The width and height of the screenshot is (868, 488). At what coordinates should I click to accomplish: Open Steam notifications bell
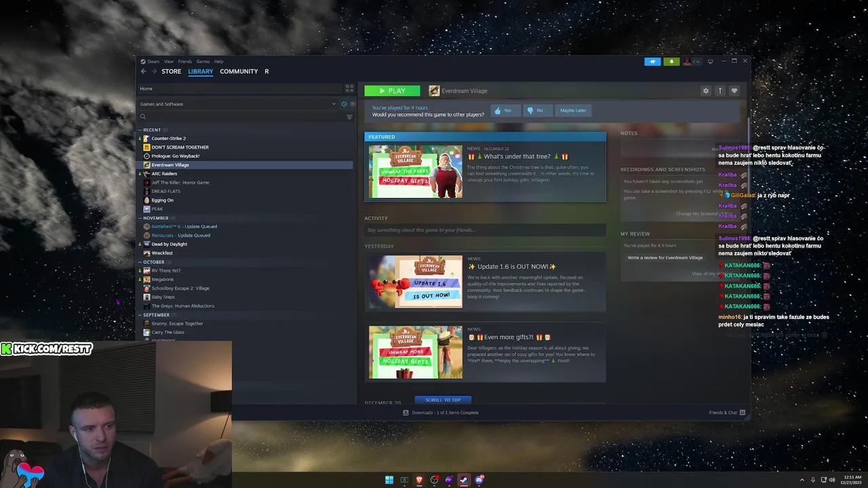(x=671, y=61)
